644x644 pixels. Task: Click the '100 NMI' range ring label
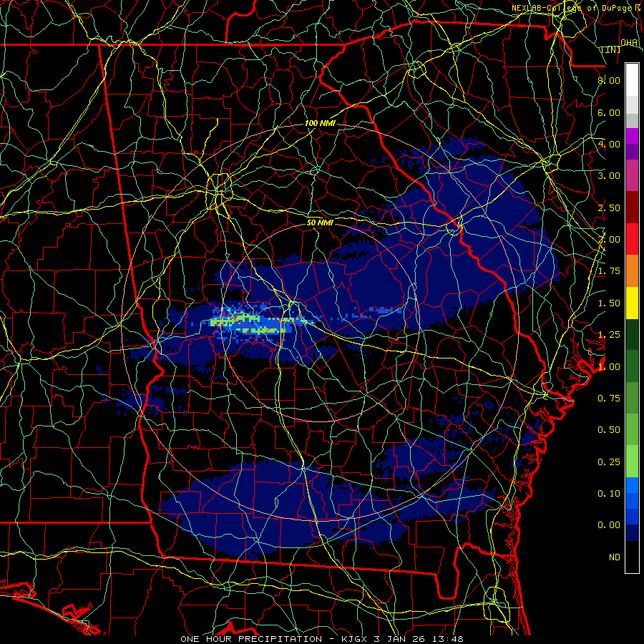click(320, 123)
